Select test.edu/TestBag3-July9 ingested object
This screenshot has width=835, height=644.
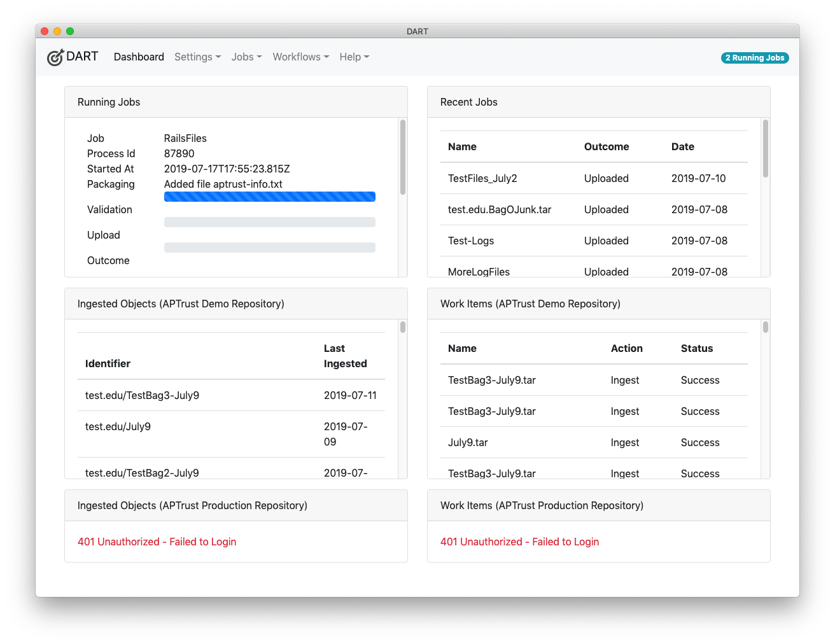(x=142, y=395)
